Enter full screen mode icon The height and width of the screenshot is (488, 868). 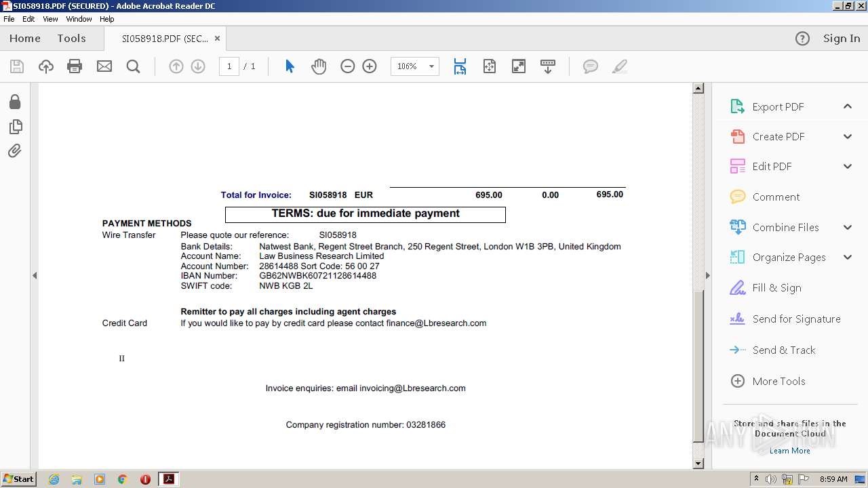tap(519, 66)
